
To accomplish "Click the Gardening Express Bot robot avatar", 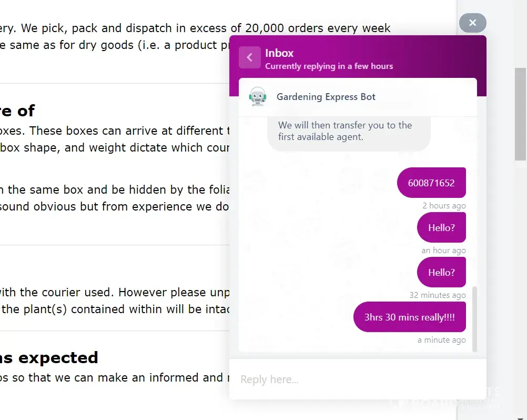I will (258, 97).
